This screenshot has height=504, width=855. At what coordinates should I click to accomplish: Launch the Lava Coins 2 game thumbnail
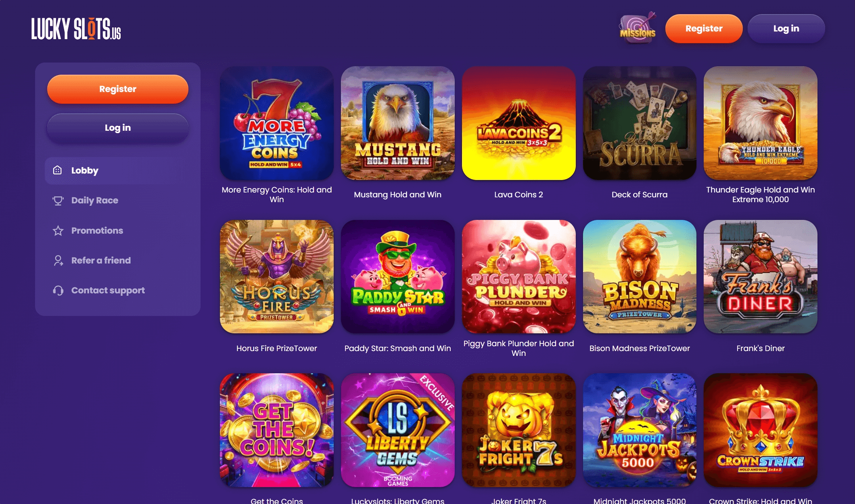(518, 123)
